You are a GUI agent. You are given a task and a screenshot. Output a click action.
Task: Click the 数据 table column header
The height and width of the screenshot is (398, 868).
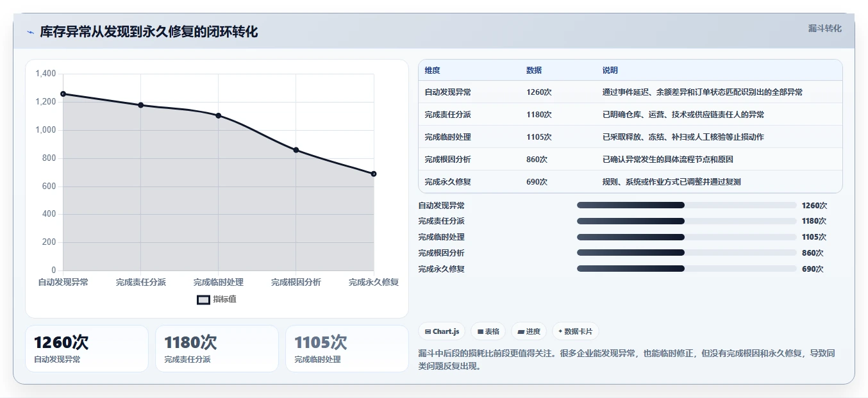click(x=534, y=70)
